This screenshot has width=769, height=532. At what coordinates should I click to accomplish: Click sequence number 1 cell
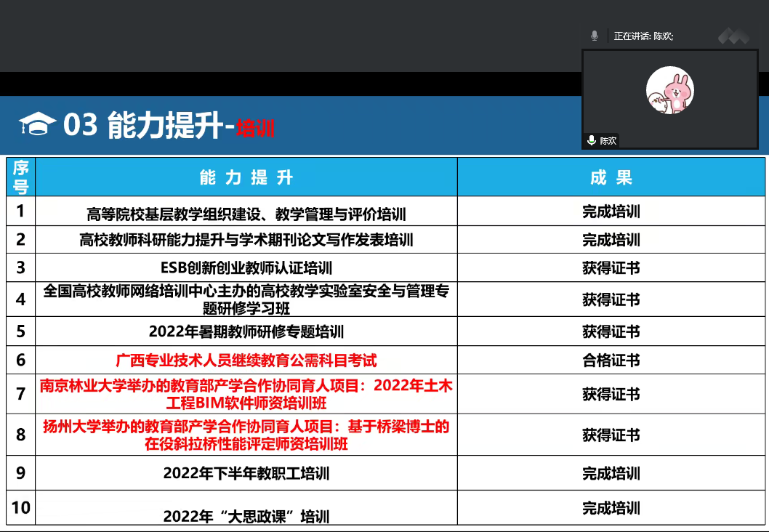coord(20,211)
